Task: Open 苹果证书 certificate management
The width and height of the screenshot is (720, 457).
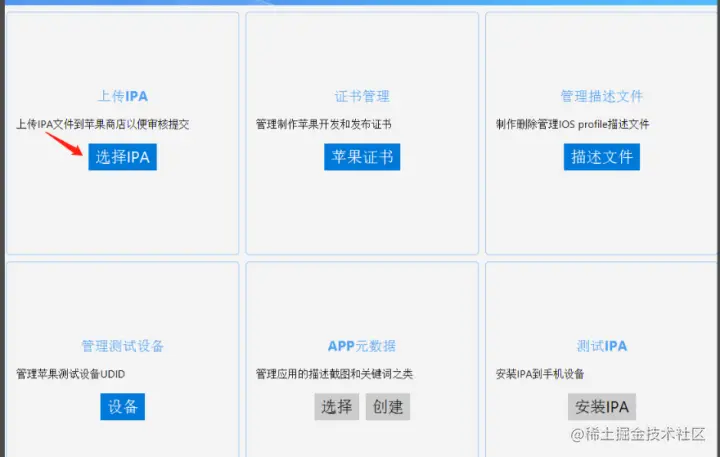Action: (x=362, y=157)
